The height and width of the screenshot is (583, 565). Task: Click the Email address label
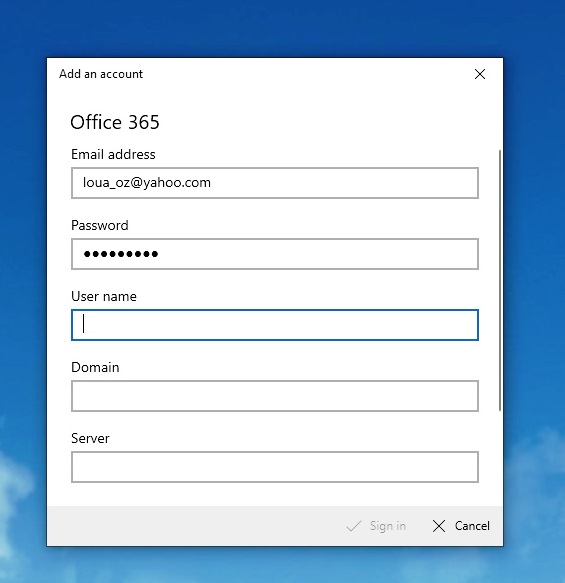click(113, 154)
